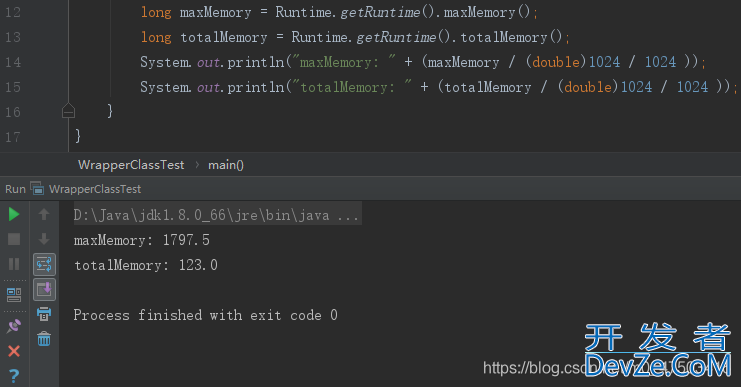Toggle scroll to end of console
The height and width of the screenshot is (387, 741).
44,290
